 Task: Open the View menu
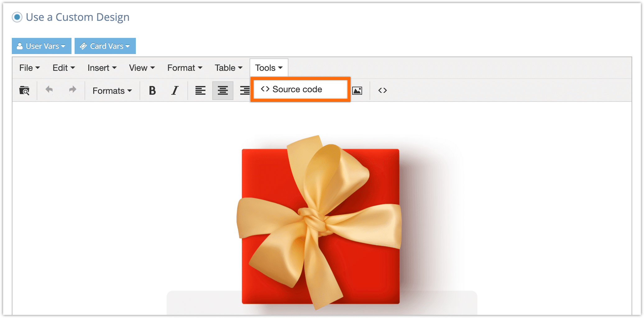pos(142,68)
